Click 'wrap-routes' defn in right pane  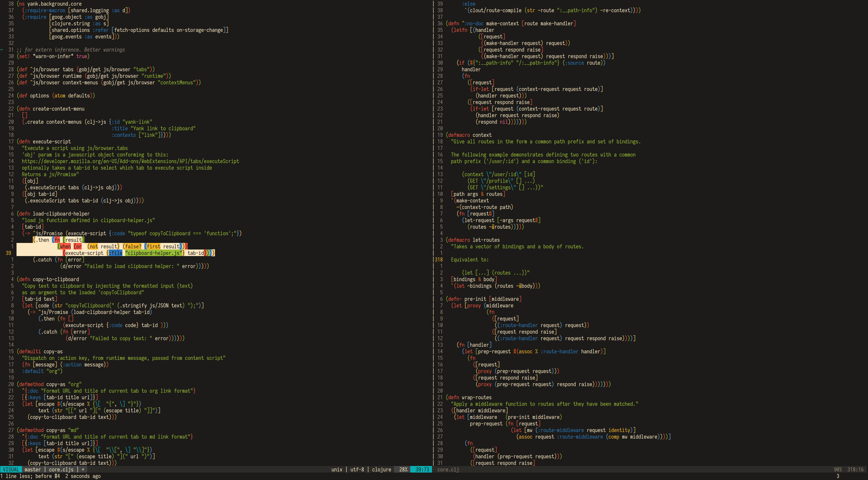click(477, 397)
